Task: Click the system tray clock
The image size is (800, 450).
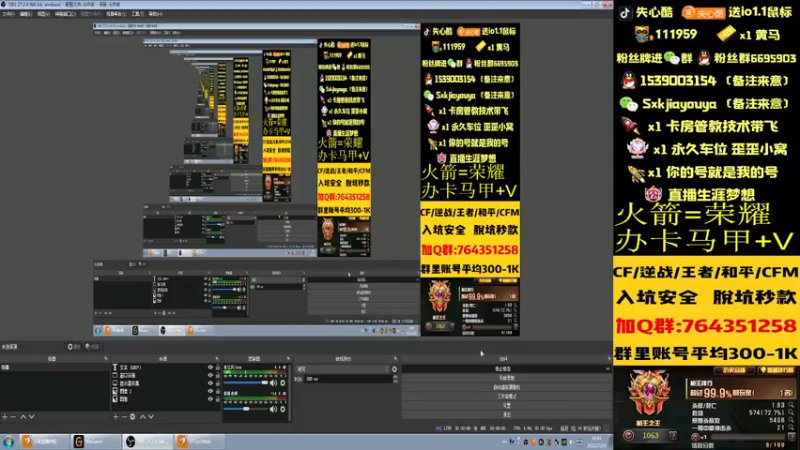Action: coord(598,442)
